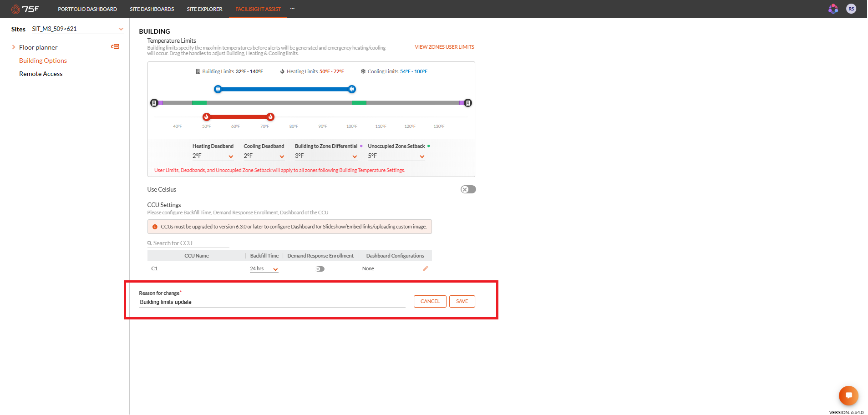Image resolution: width=868 pixels, height=415 pixels.
Task: Select right heating limit flame handle
Action: point(270,117)
